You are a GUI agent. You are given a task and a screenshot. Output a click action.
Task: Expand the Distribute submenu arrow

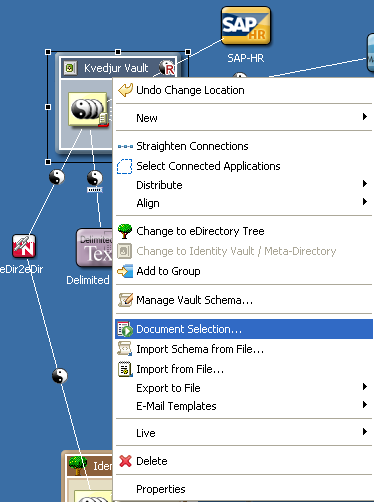(x=365, y=184)
